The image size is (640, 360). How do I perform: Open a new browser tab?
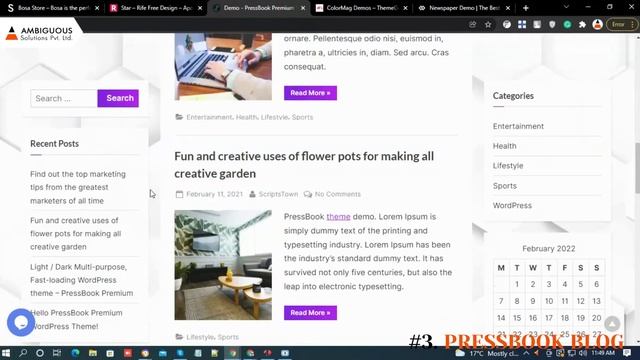[526, 8]
